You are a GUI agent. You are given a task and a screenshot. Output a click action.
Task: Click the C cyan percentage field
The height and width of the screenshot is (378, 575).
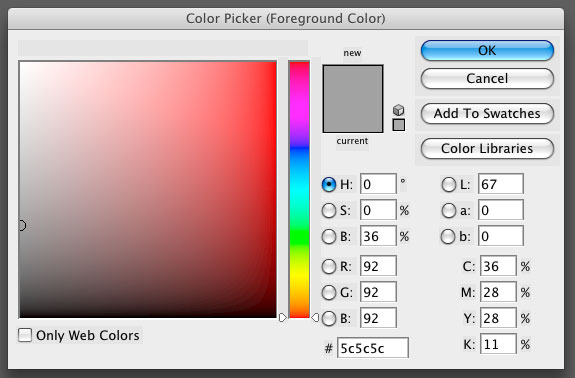(498, 266)
